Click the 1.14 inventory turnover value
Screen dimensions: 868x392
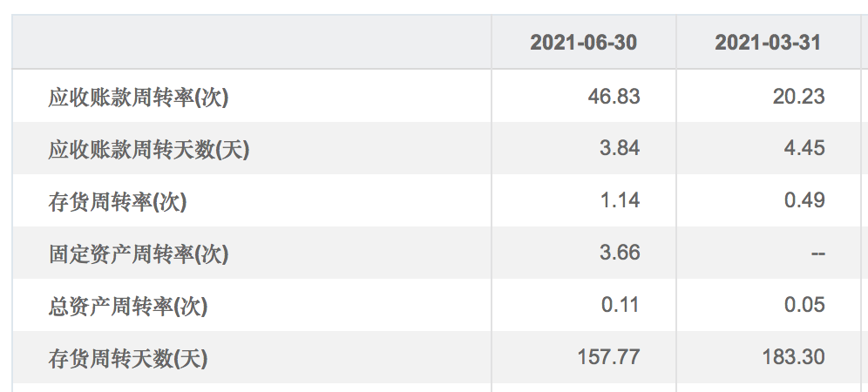click(x=620, y=201)
